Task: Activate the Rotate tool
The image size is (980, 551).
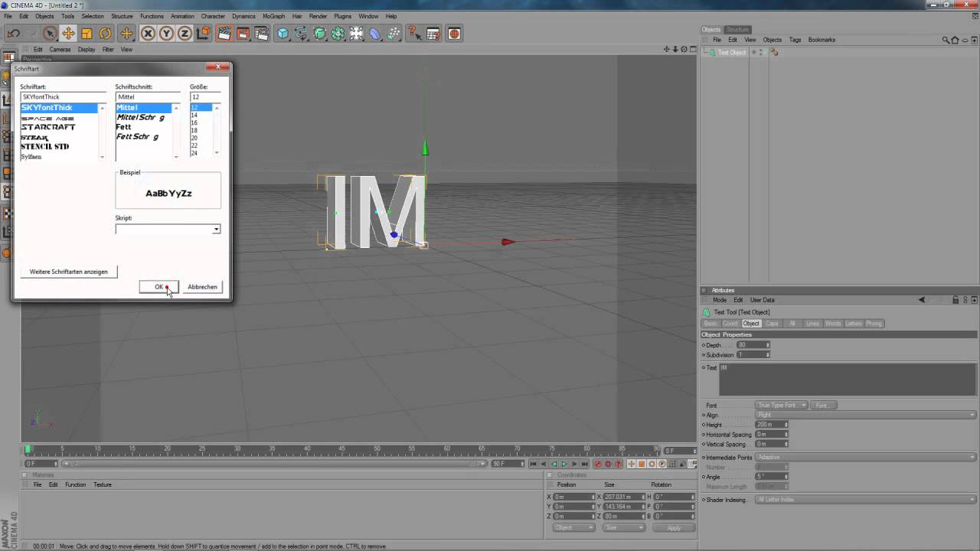Action: point(105,34)
